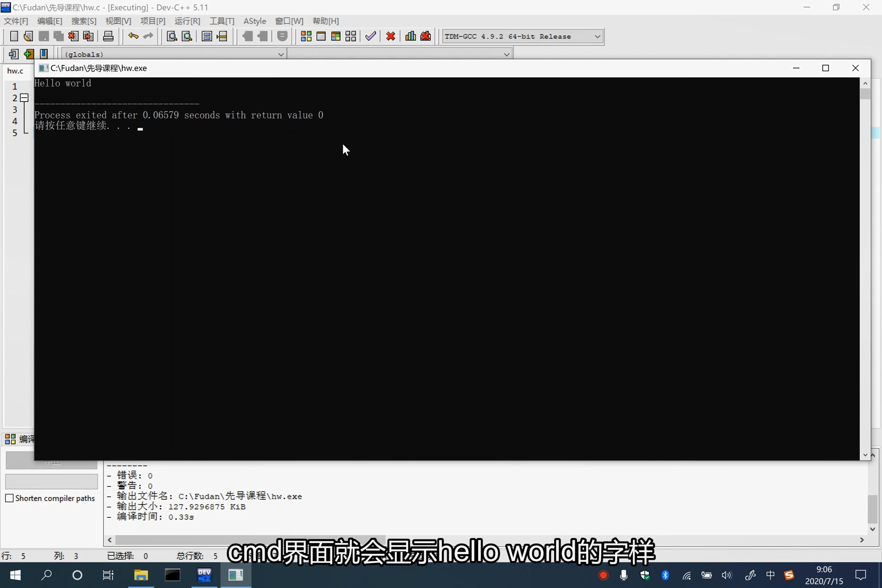Viewport: 882px width, 588px height.
Task: Open File Explorer from taskbar
Action: coord(141,575)
